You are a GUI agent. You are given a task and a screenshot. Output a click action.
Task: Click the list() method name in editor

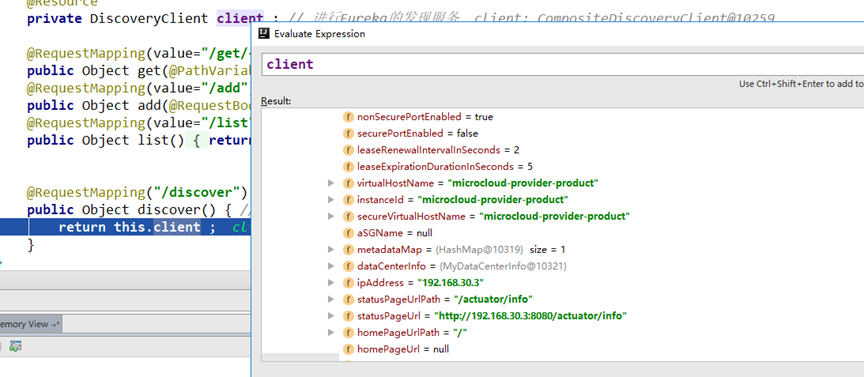pyautogui.click(x=153, y=140)
